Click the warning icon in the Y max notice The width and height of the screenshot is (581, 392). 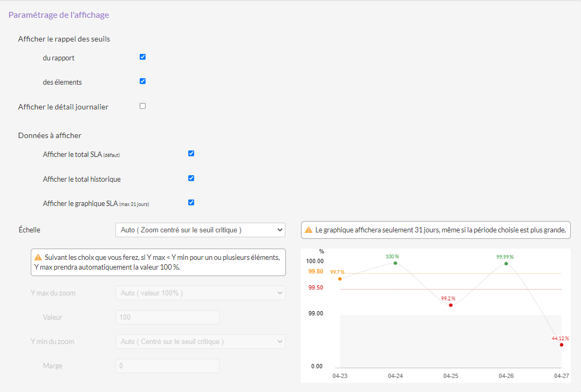38,257
